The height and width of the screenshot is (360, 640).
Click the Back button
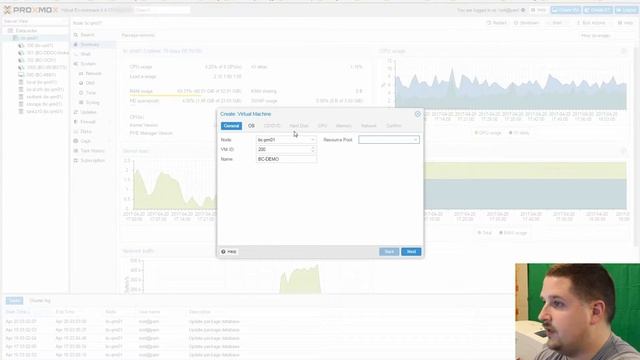389,252
